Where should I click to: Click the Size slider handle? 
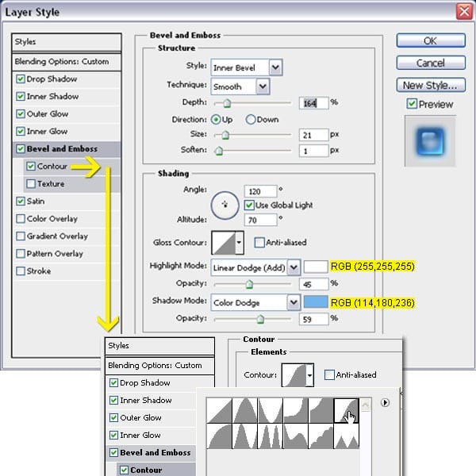pyautogui.click(x=225, y=135)
